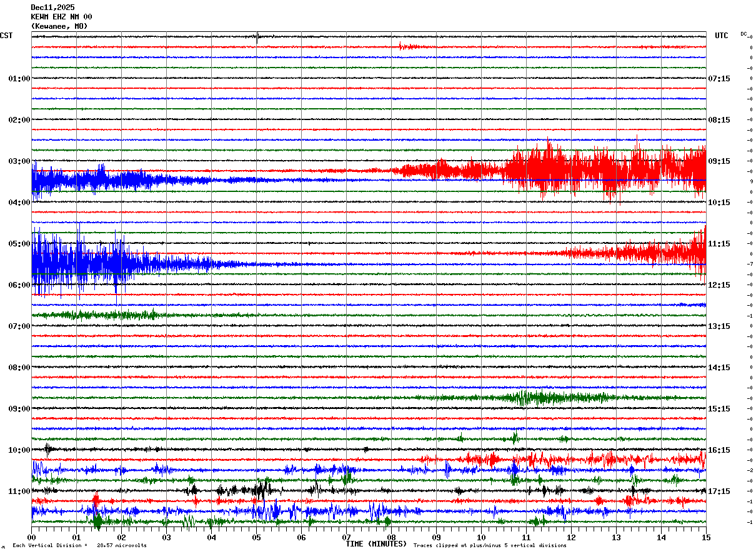Select the 01:00 CST row label
756x554 pixels.
19,79
